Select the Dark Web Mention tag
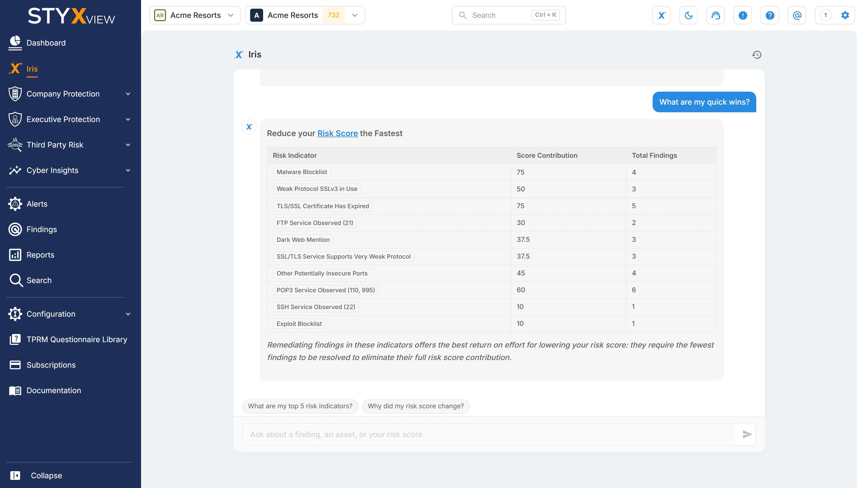 click(x=303, y=240)
